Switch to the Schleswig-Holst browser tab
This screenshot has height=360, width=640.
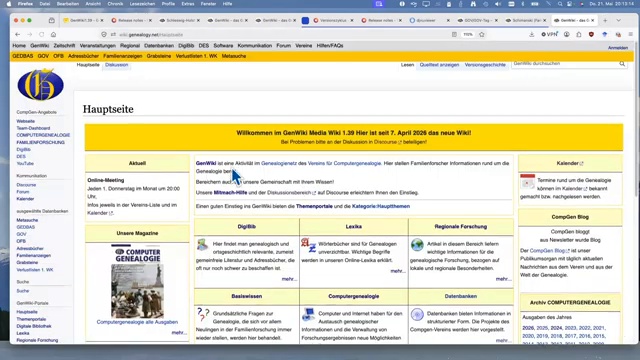178,20
